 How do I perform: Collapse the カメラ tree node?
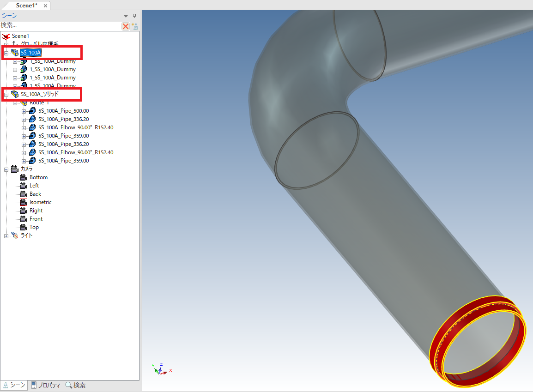click(x=6, y=169)
